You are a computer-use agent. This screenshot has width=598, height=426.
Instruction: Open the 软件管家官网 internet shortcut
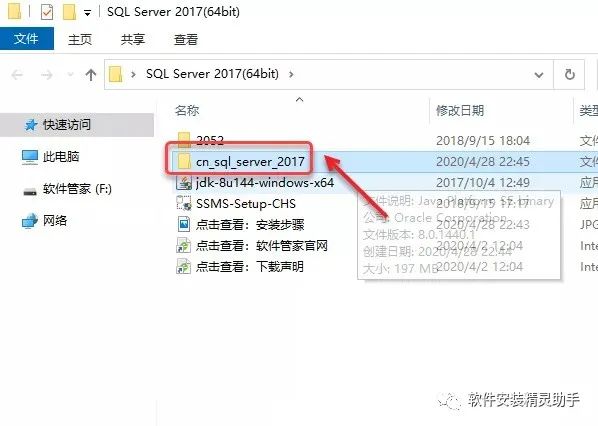point(252,245)
